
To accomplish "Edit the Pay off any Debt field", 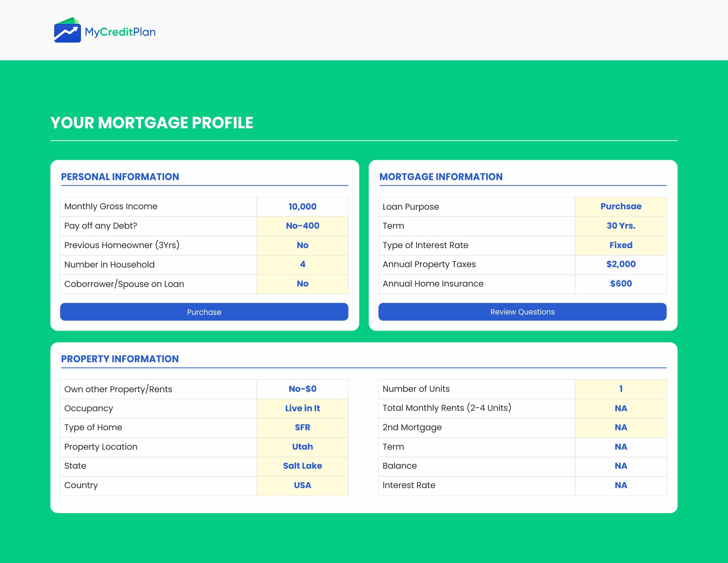I will pyautogui.click(x=302, y=226).
